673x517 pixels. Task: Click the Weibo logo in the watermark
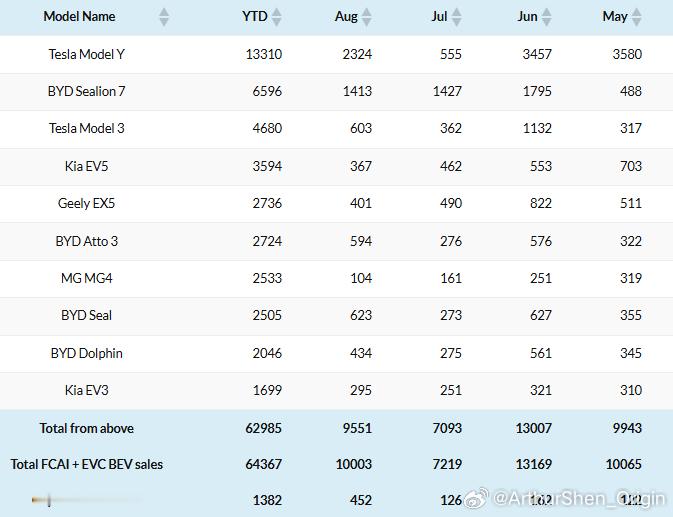(477, 498)
